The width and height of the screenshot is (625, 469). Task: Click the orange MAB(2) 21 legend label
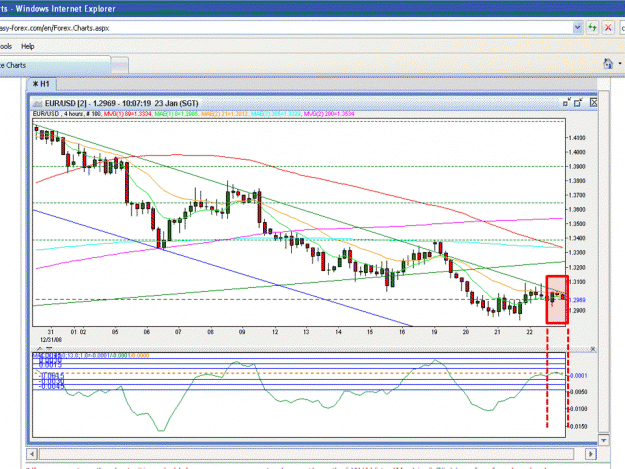click(224, 114)
